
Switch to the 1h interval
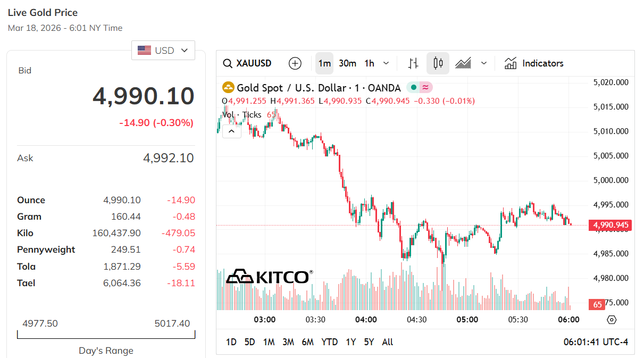pos(369,63)
